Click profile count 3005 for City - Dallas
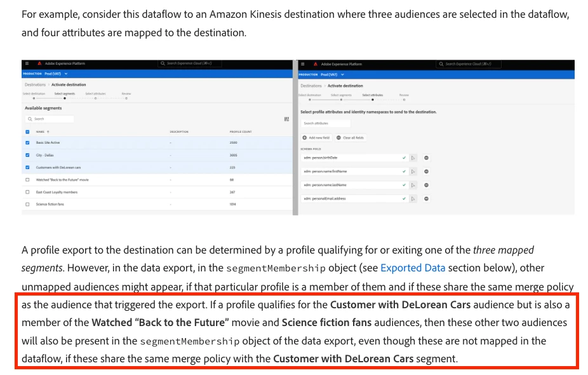The width and height of the screenshot is (588, 375). coord(233,155)
